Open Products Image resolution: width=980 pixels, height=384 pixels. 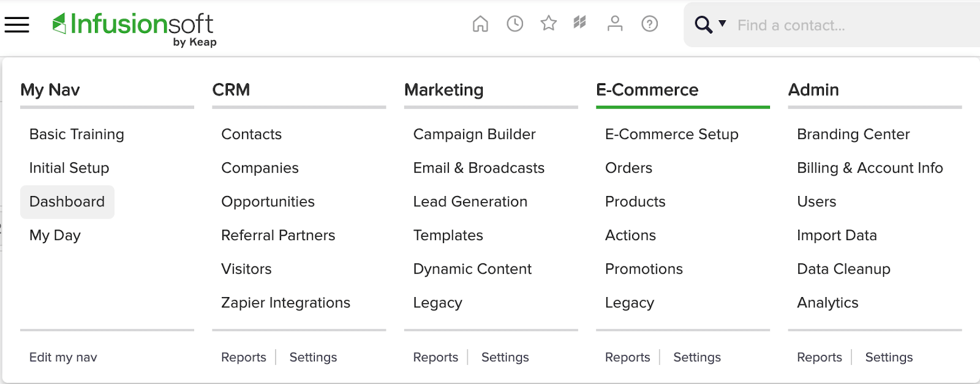[x=635, y=201]
